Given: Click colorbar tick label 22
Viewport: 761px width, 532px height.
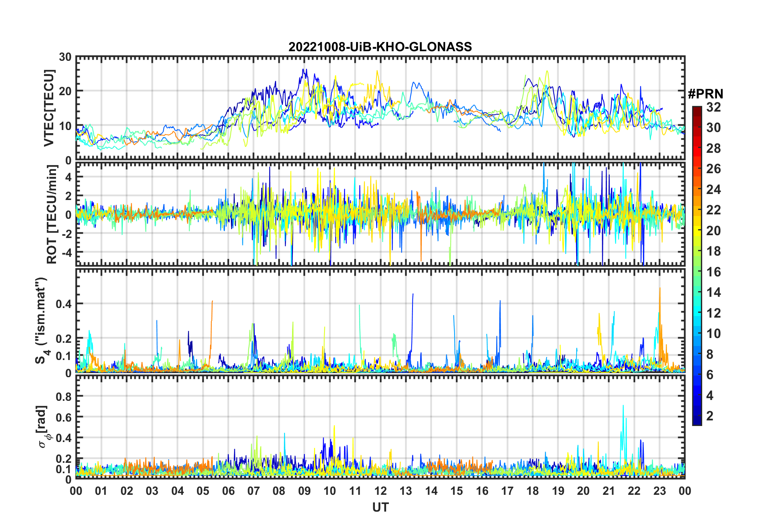Looking at the screenshot, I should click(713, 210).
